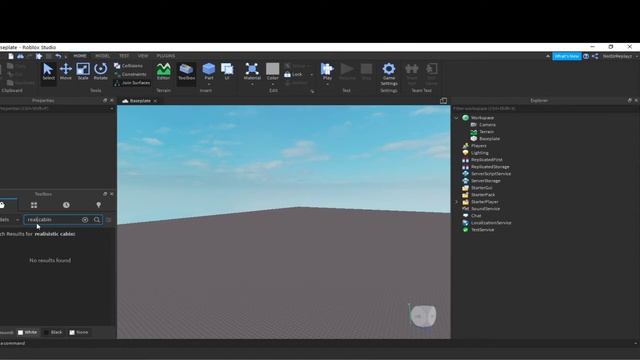Close the Explorer panel
This screenshot has width=640, height=360.
[x=636, y=100]
